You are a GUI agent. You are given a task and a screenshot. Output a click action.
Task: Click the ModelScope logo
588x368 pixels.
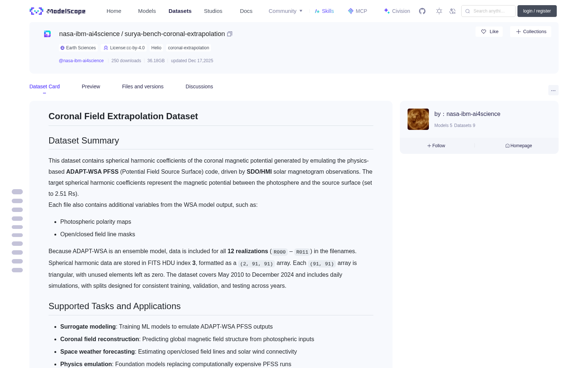(58, 11)
